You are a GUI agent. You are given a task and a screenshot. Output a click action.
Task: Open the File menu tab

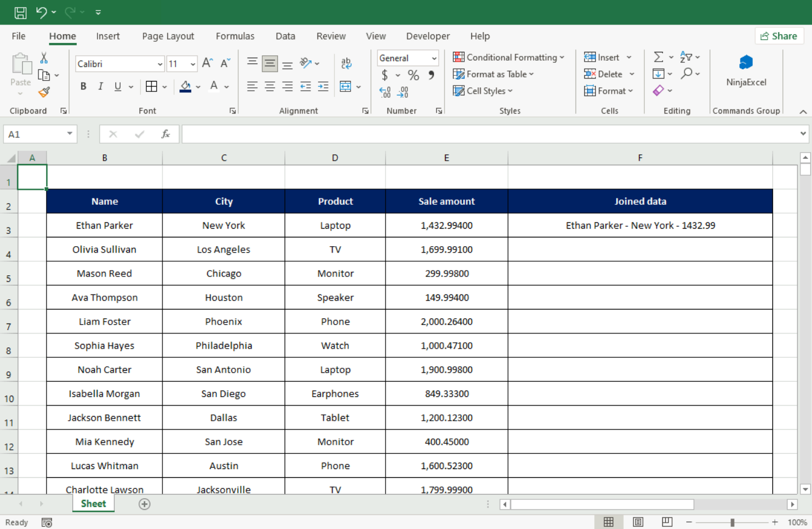(x=19, y=36)
